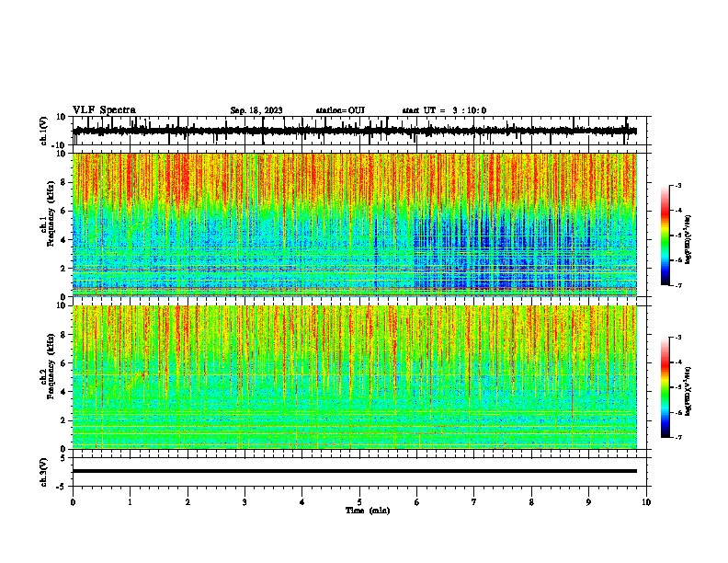Click the time axis tick label "5"

359,502
